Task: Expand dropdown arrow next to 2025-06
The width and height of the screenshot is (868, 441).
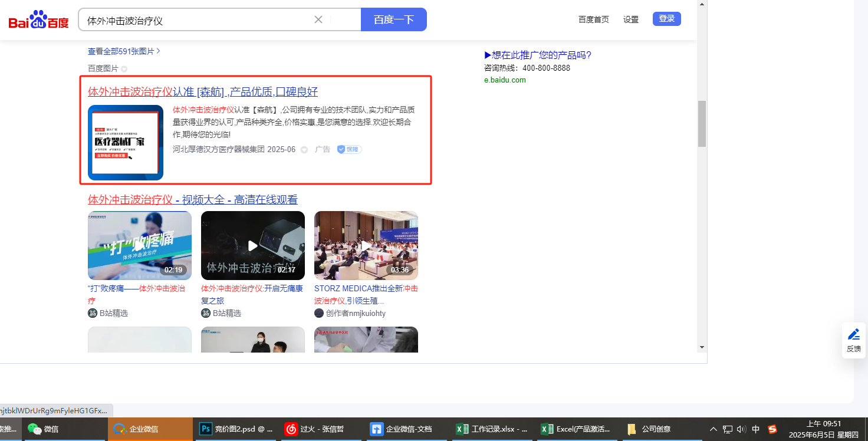Action: 304,150
